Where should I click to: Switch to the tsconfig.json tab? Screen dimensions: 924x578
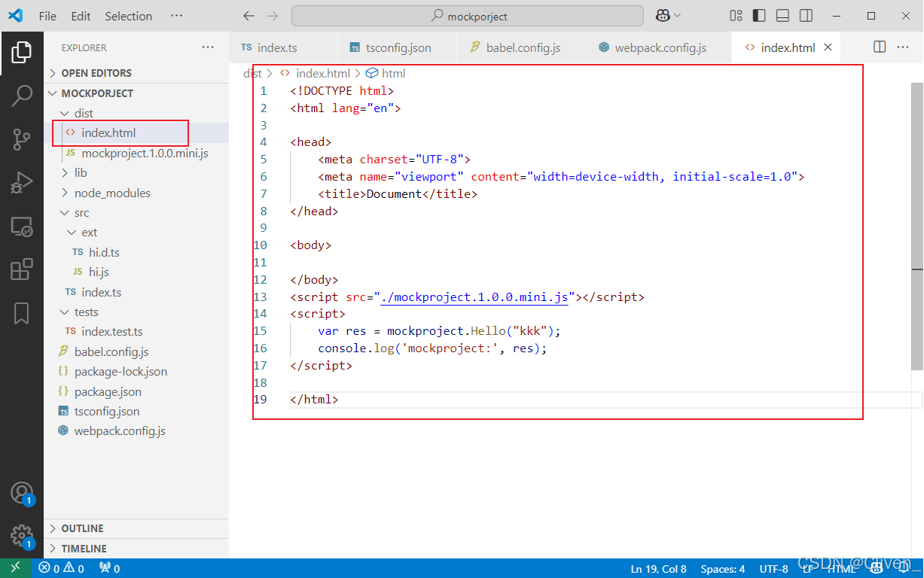398,47
